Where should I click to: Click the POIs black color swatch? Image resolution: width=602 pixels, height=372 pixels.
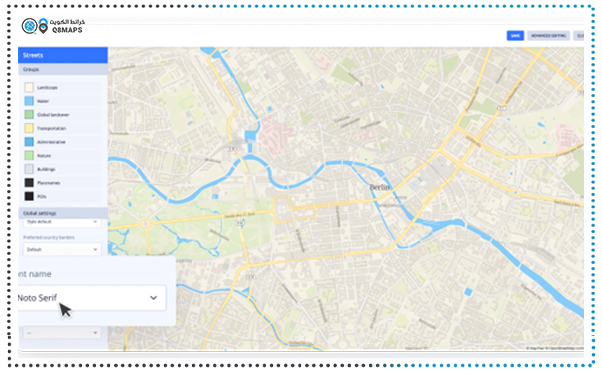29,196
